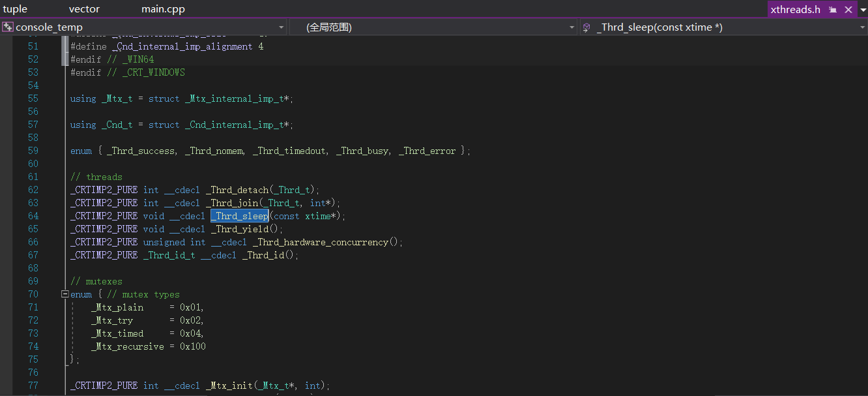Click const xtime* parameter on line 64
The width and height of the screenshot is (868, 396).
click(305, 216)
